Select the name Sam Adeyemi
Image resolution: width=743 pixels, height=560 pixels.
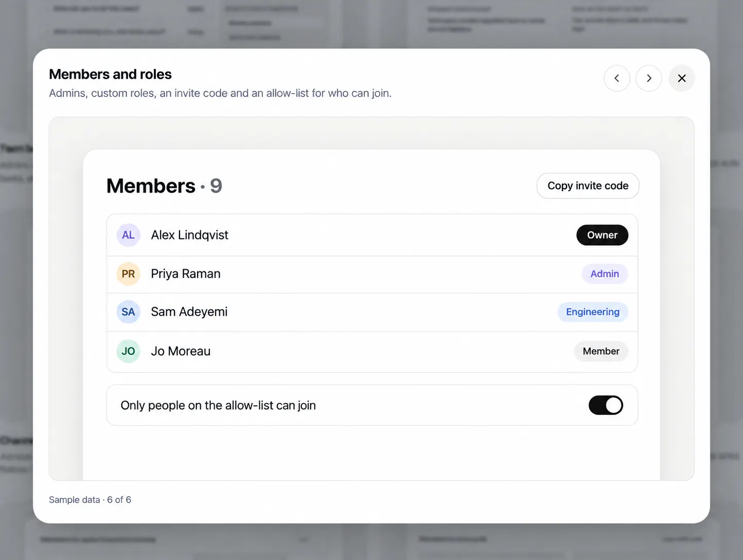pos(189,312)
